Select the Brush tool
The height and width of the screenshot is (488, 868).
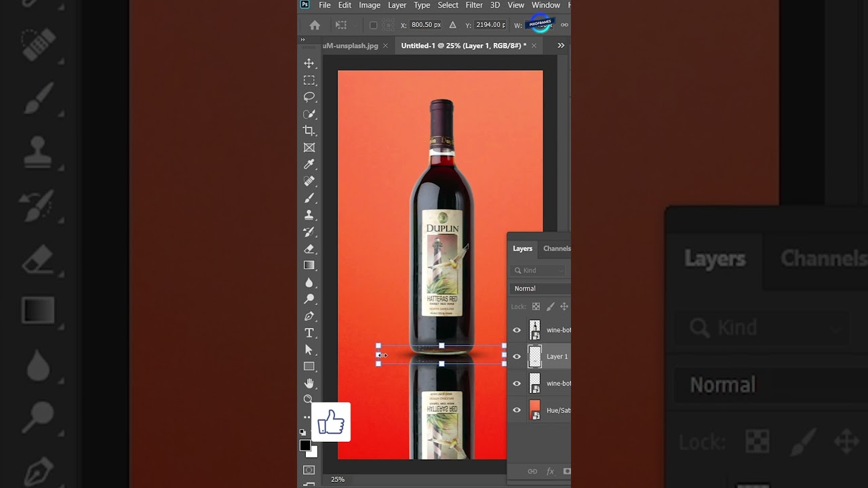click(309, 198)
